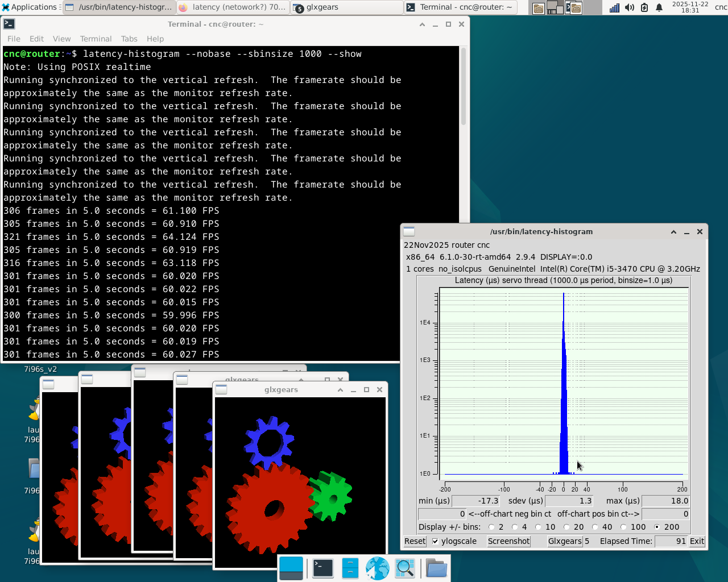This screenshot has height=582, width=728.
Task: Click the network signal icon in panel
Action: [614, 7]
